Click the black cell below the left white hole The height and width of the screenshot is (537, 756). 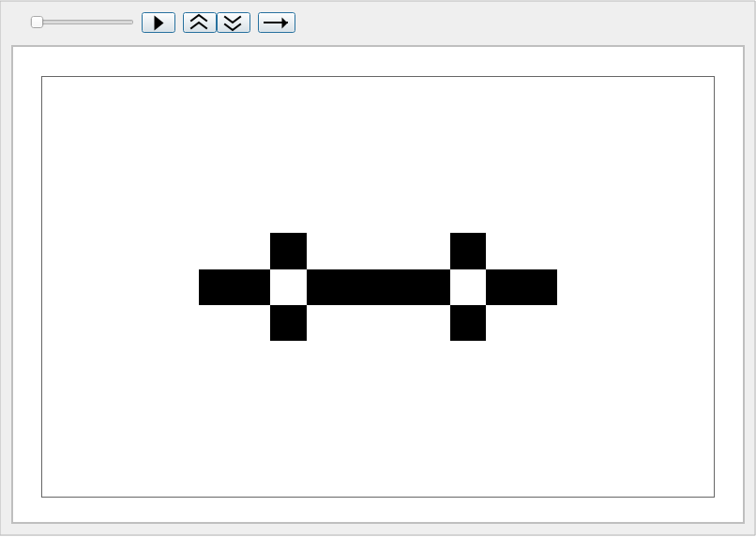pos(288,323)
